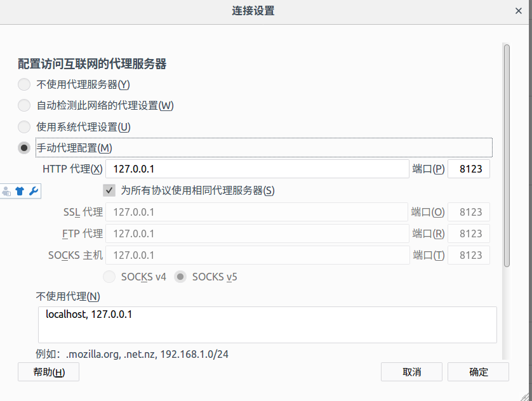The height and width of the screenshot is (401, 532).
Task: Click the FTP 代理 address field
Action: (x=257, y=233)
